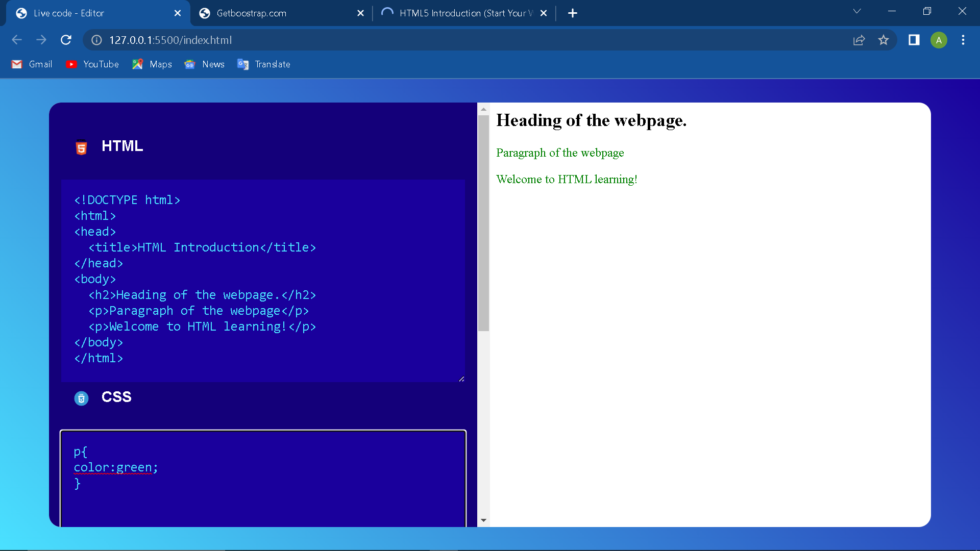Screen dimensions: 980x551
Task: Close the Live code - Editor tab
Action: pyautogui.click(x=178, y=13)
